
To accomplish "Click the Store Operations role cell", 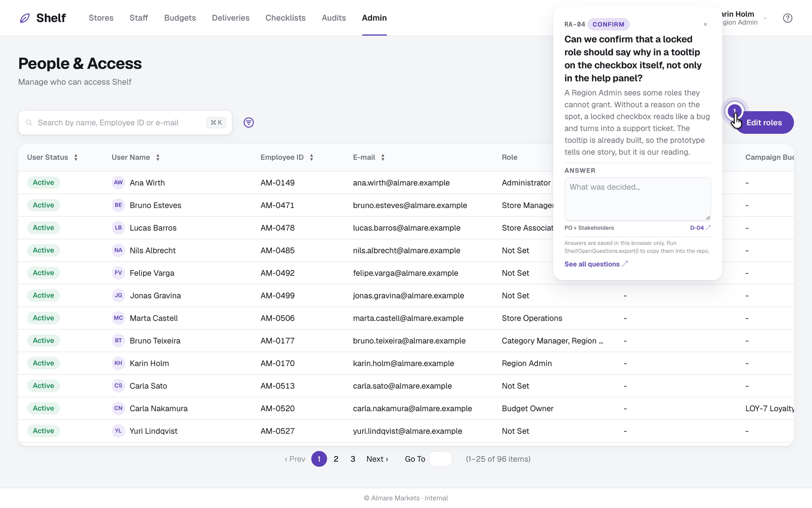I will click(532, 318).
